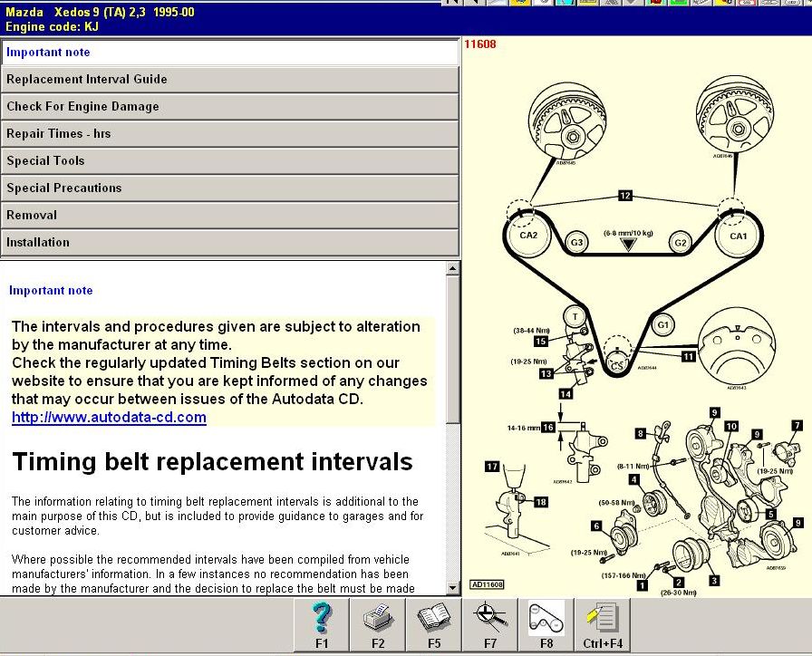Click callout number 6 on the diagram

596,526
